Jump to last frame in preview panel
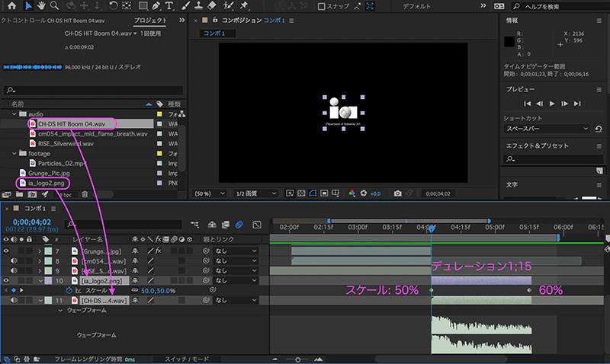Screen dimensions: 610x364 (577, 104)
